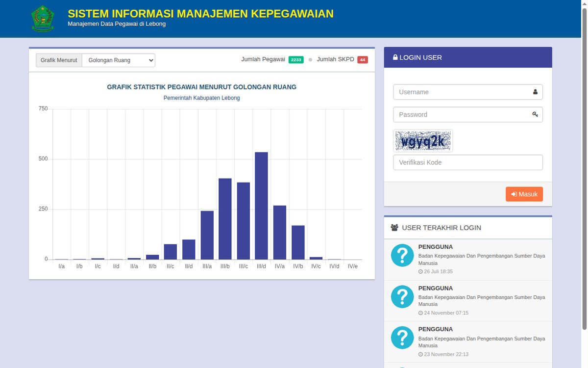
Task: Focus the Username input field
Action: click(x=468, y=92)
